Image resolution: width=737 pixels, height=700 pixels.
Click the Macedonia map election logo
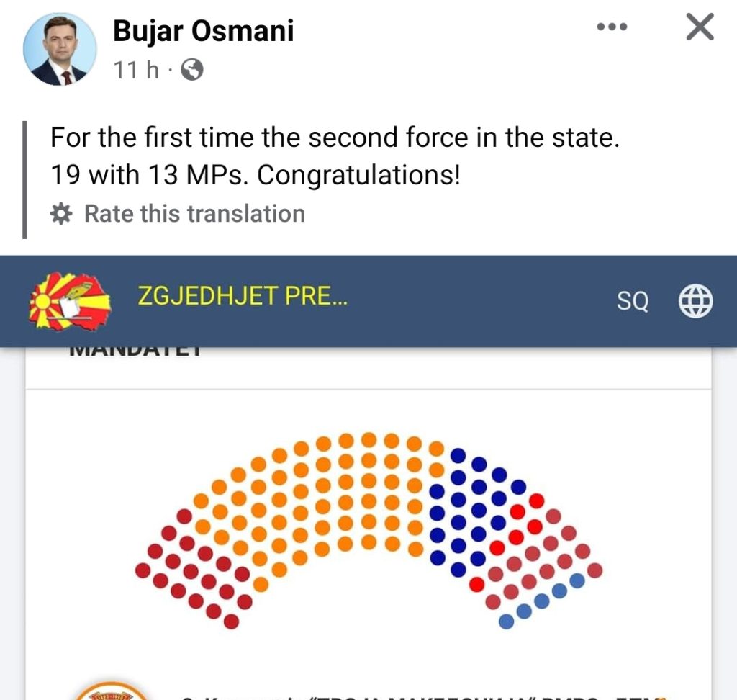[70, 301]
